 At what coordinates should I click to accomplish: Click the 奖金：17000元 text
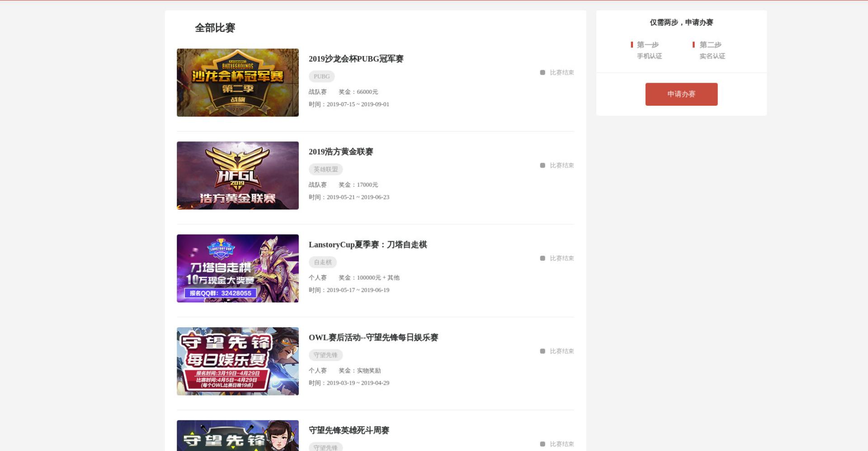pos(358,185)
